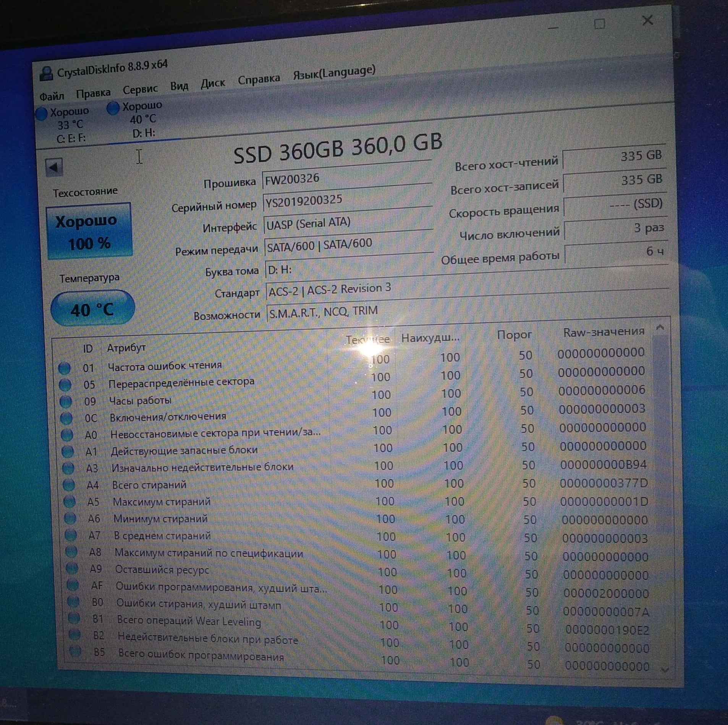Click the status dot for attribute A9

[72, 568]
